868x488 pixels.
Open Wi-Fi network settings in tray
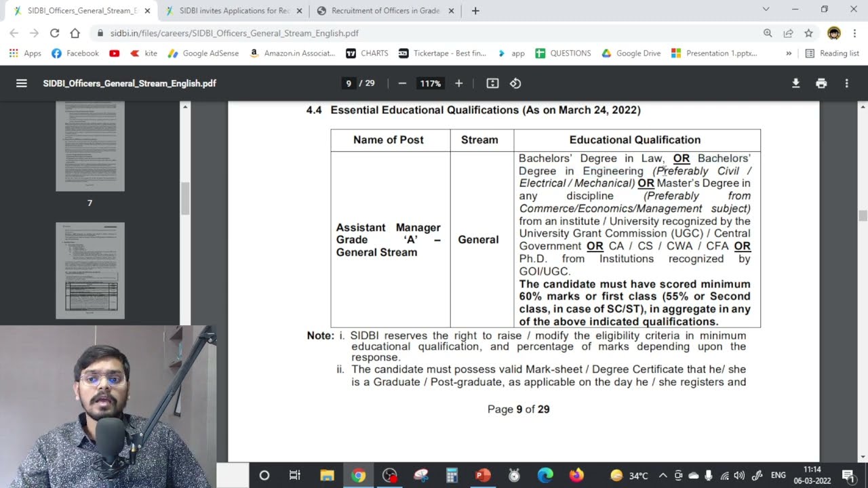[x=724, y=475]
